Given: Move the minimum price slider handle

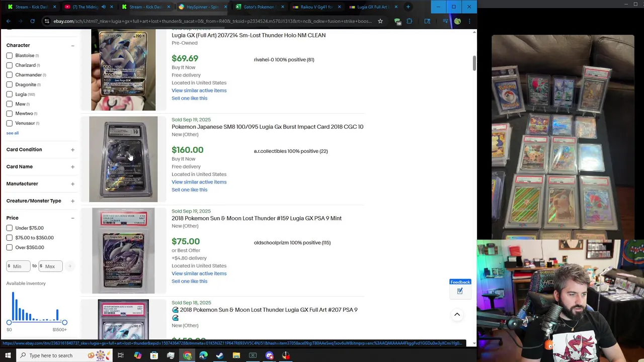Looking at the screenshot, I should (9, 322).
